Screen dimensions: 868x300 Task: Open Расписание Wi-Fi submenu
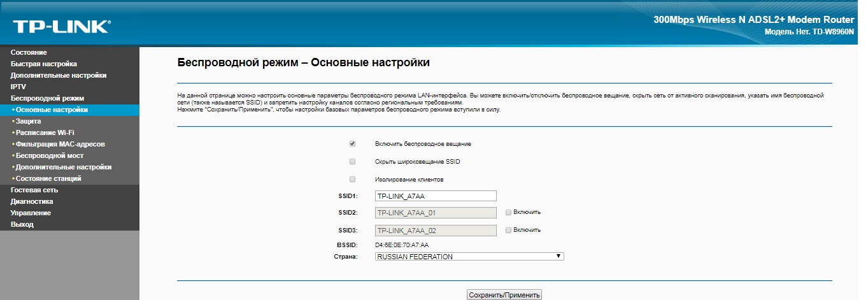(x=45, y=132)
